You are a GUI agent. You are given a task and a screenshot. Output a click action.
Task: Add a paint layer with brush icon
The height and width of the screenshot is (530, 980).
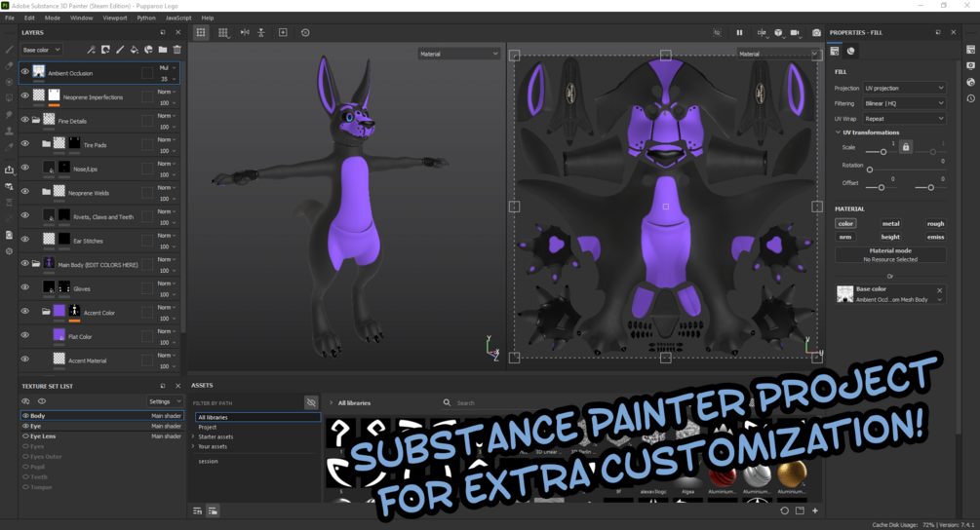(x=120, y=50)
